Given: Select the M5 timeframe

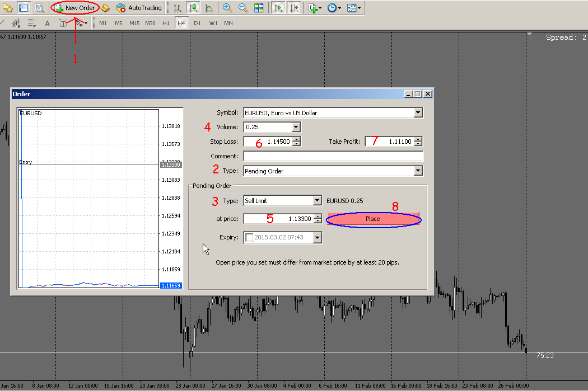Looking at the screenshot, I should tap(119, 23).
